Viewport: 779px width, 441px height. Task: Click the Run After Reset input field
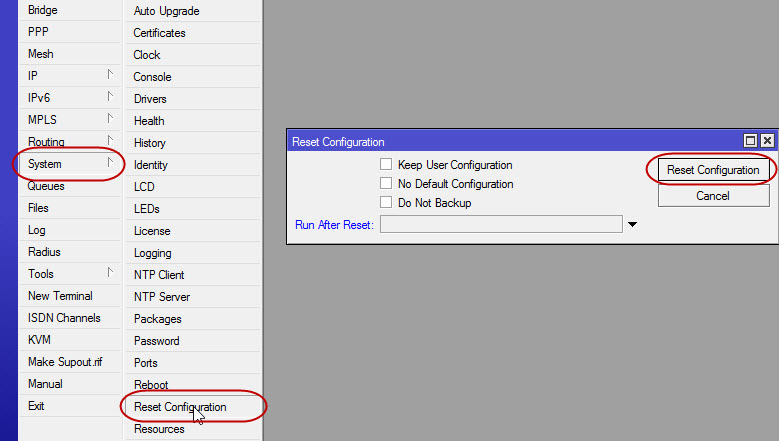pos(501,224)
